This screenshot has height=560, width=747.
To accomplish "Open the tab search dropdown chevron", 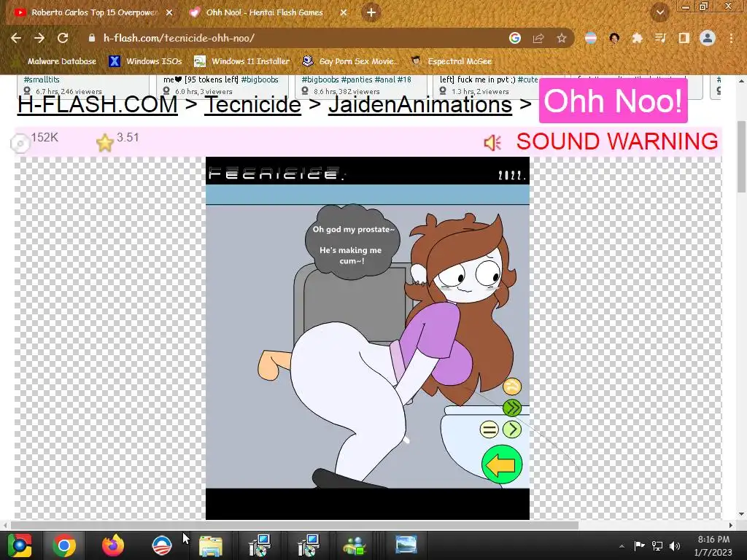I will click(x=659, y=13).
